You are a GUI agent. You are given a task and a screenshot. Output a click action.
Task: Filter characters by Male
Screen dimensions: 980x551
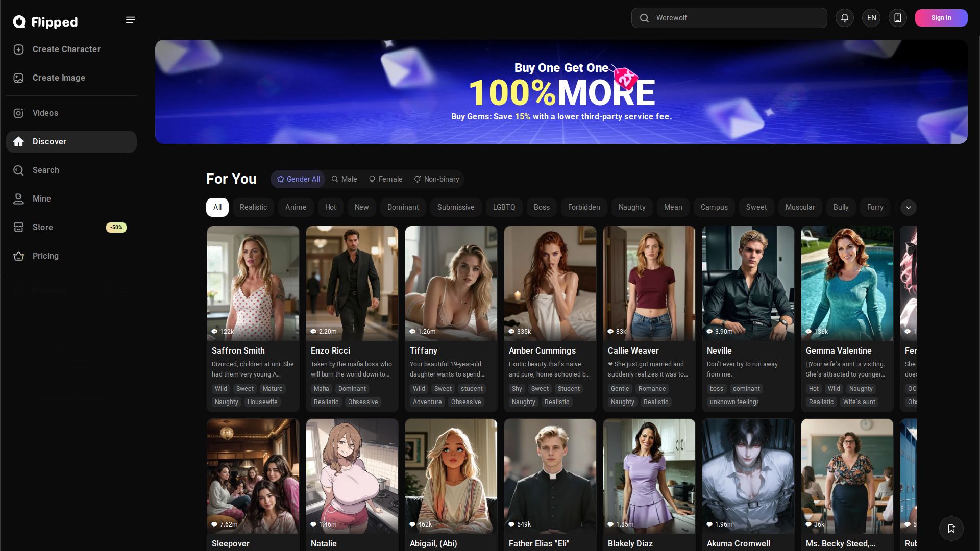(344, 179)
